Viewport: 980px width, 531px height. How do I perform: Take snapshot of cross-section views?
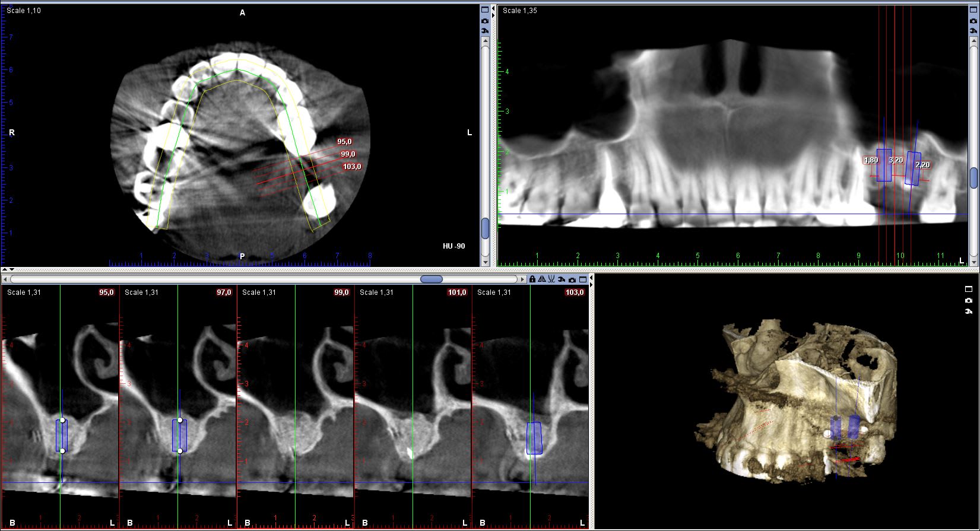click(x=572, y=279)
